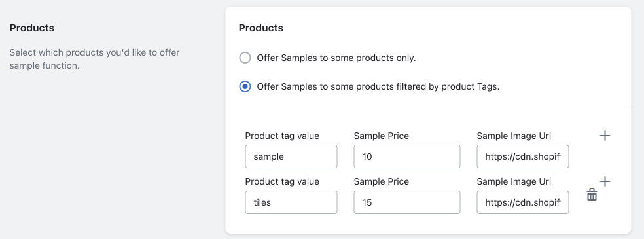Click the 'Select which products' description text

94,59
